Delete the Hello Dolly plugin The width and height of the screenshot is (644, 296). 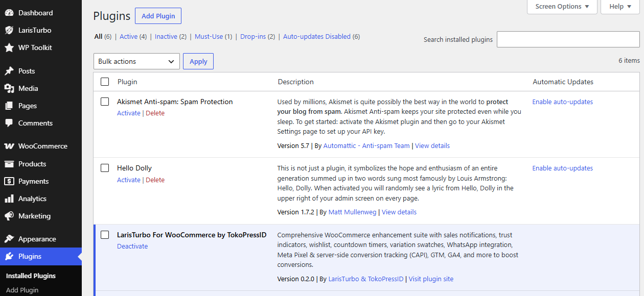pyautogui.click(x=155, y=180)
